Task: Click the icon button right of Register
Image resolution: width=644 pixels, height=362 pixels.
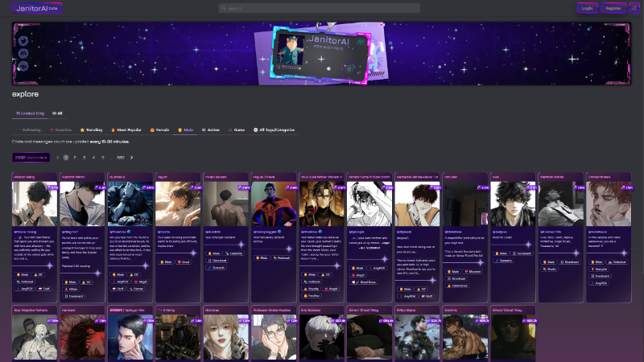Action: (x=634, y=8)
